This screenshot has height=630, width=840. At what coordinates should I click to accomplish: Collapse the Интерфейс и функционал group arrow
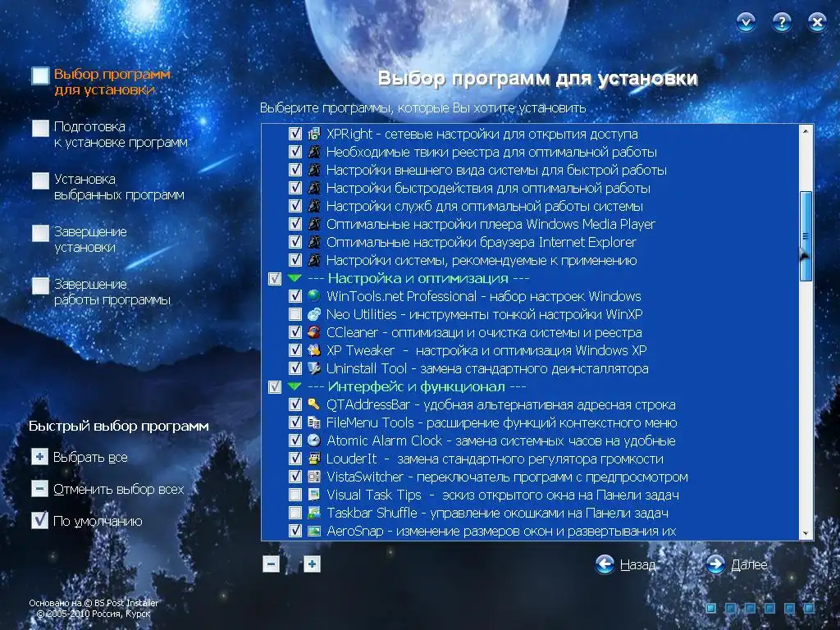pyautogui.click(x=294, y=386)
